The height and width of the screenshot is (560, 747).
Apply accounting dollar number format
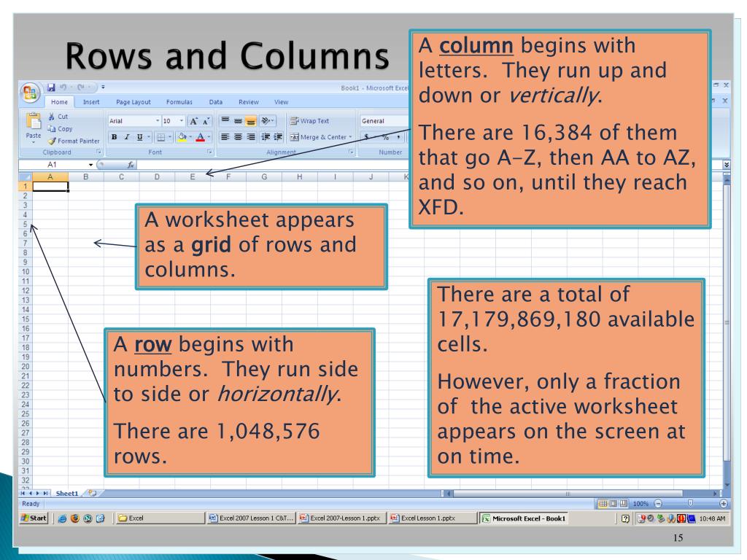click(x=367, y=137)
